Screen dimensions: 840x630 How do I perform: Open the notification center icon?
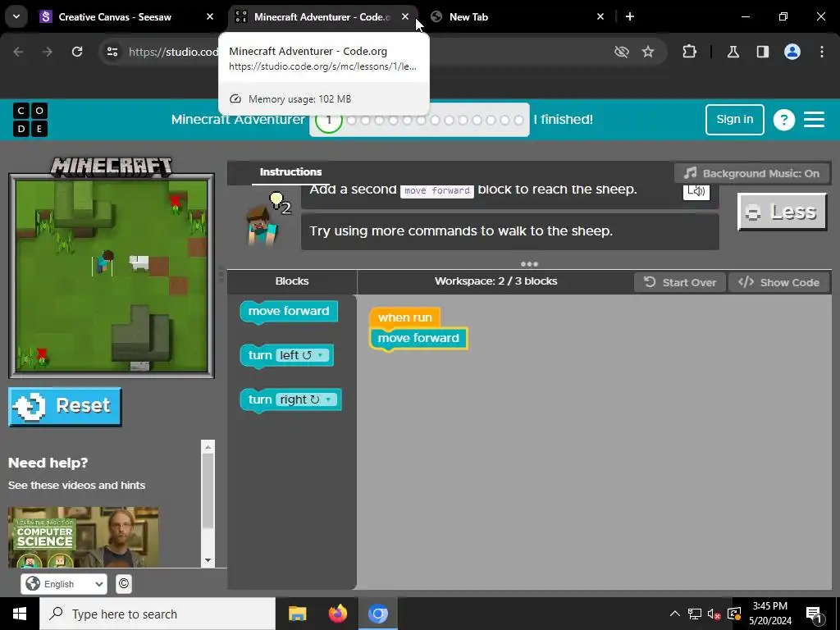pos(814,614)
